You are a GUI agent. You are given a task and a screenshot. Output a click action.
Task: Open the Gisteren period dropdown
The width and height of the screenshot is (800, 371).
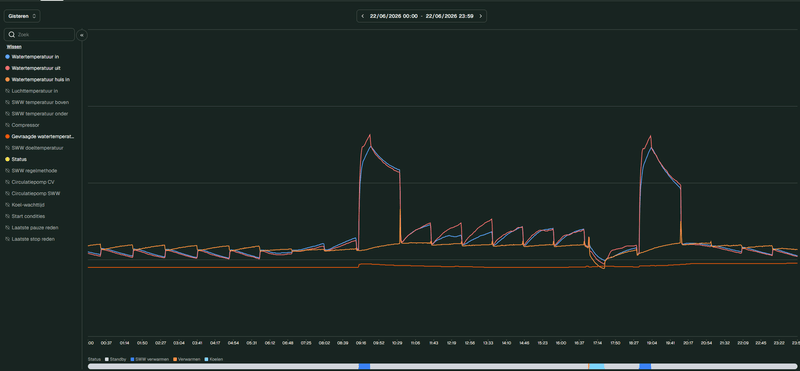click(22, 16)
